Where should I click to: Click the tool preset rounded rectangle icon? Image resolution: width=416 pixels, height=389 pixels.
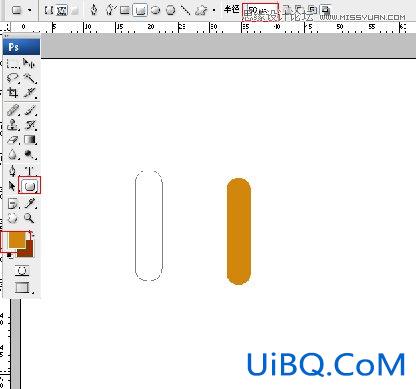(x=17, y=10)
